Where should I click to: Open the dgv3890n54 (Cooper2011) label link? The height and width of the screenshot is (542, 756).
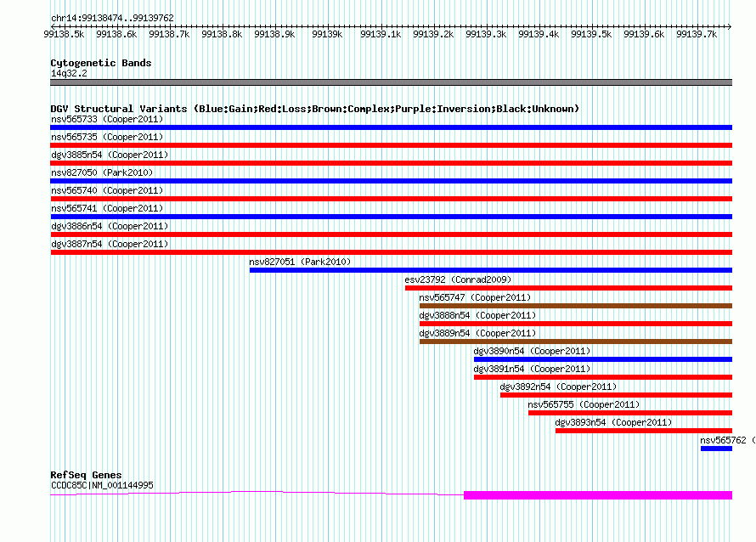532,351
